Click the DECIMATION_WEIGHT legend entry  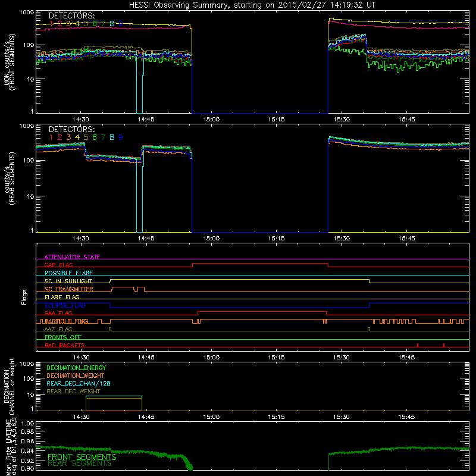click(76, 375)
